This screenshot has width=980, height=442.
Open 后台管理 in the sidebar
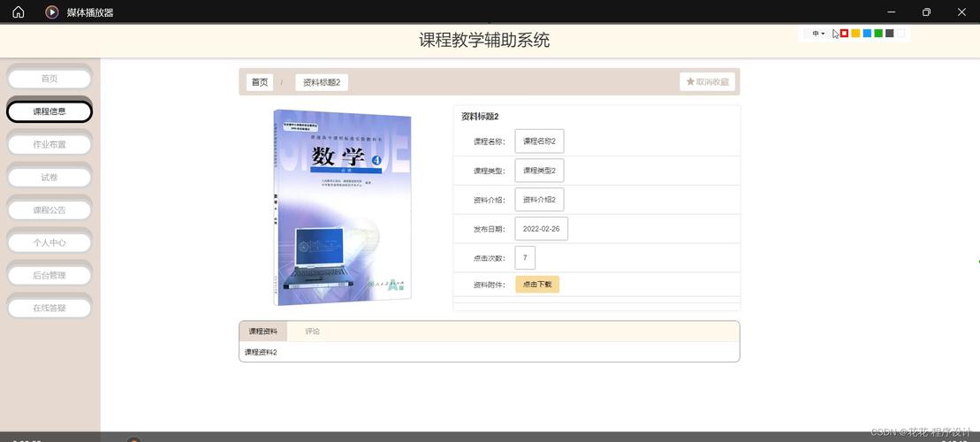tap(49, 275)
